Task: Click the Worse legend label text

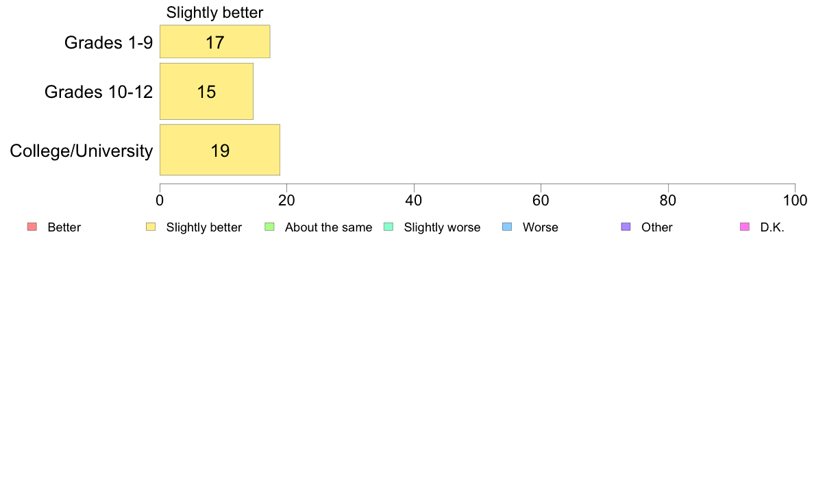Action: coord(541,227)
